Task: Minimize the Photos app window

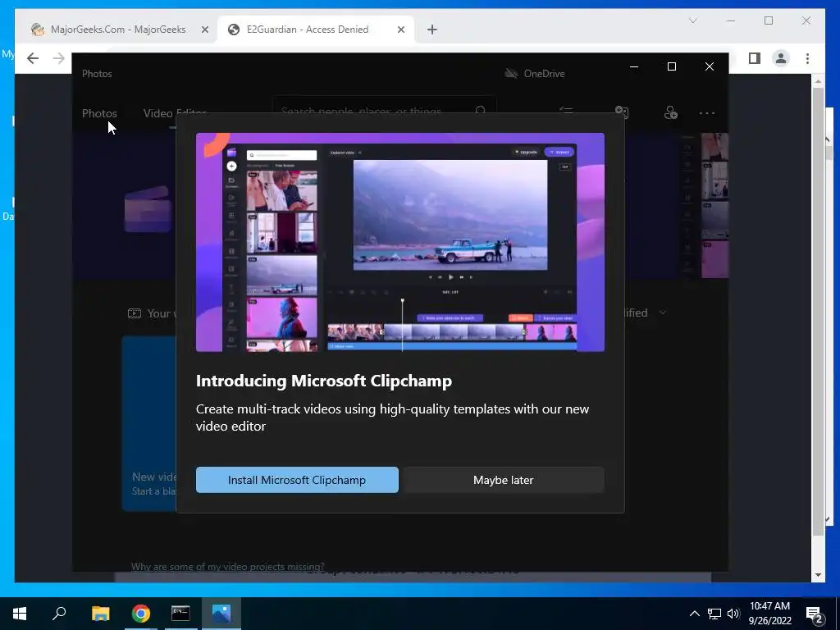Action: point(634,66)
